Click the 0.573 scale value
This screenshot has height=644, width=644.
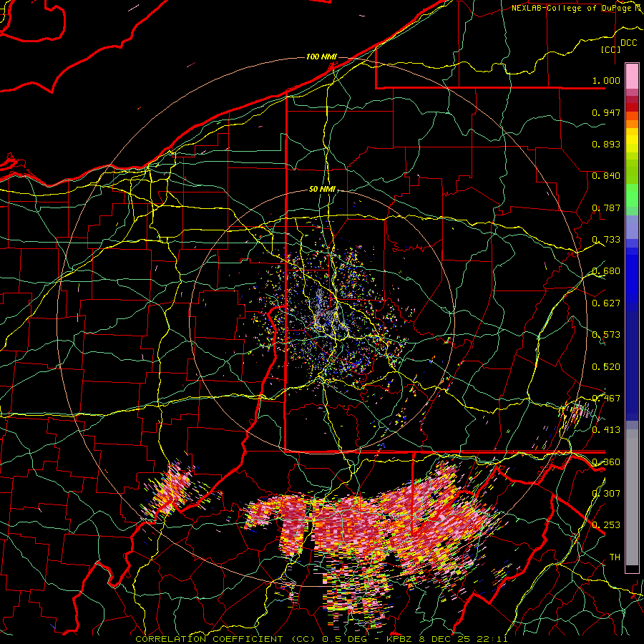[x=606, y=335]
